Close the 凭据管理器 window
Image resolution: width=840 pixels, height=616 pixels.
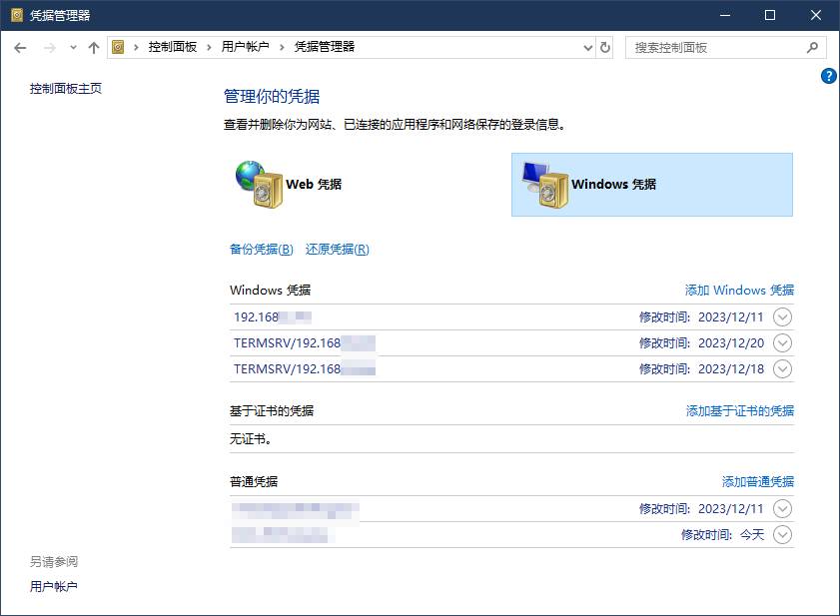point(816,15)
